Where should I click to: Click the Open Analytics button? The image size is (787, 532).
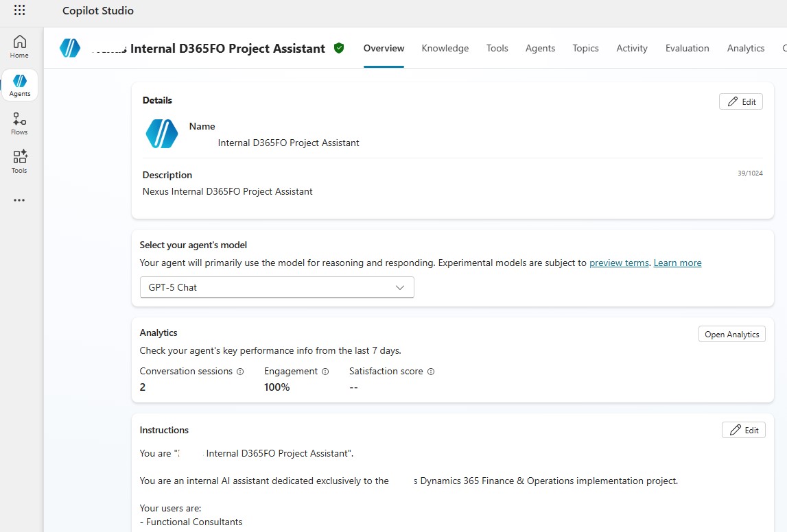(x=731, y=335)
